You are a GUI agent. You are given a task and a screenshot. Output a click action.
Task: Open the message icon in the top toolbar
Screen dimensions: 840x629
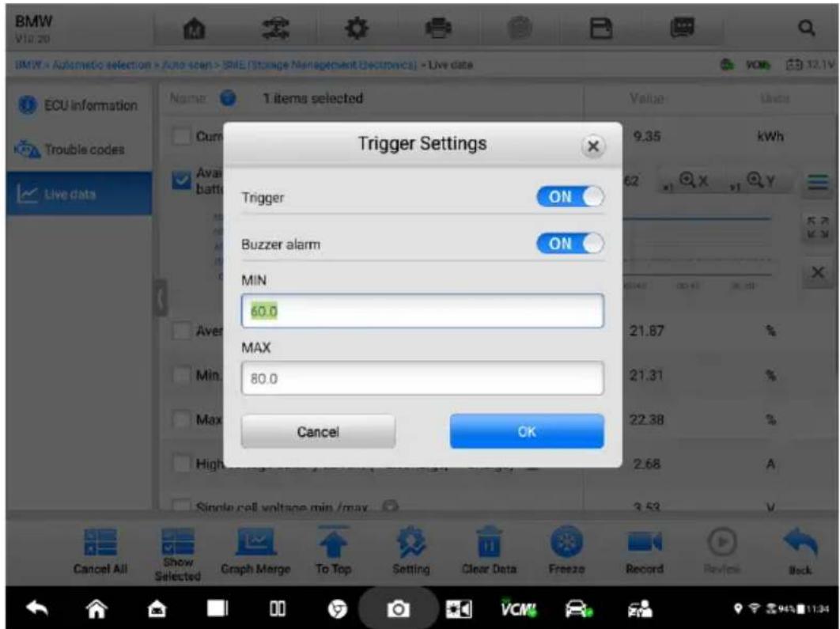coord(682,28)
